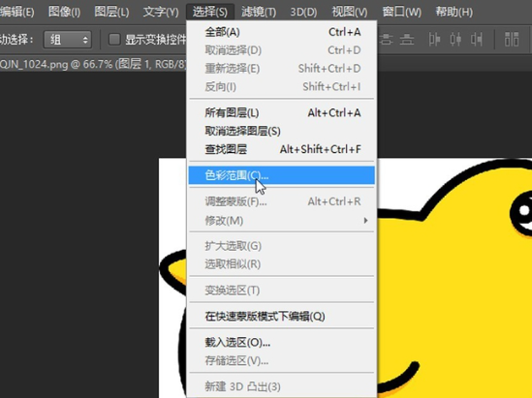Screen dimensions: 532x398
Task: Open the 图层(L) menu
Action: pos(111,12)
